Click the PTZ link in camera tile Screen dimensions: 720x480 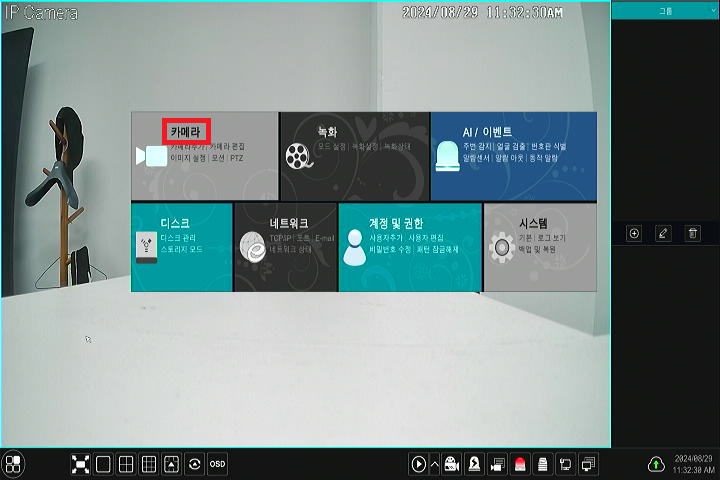pos(236,158)
